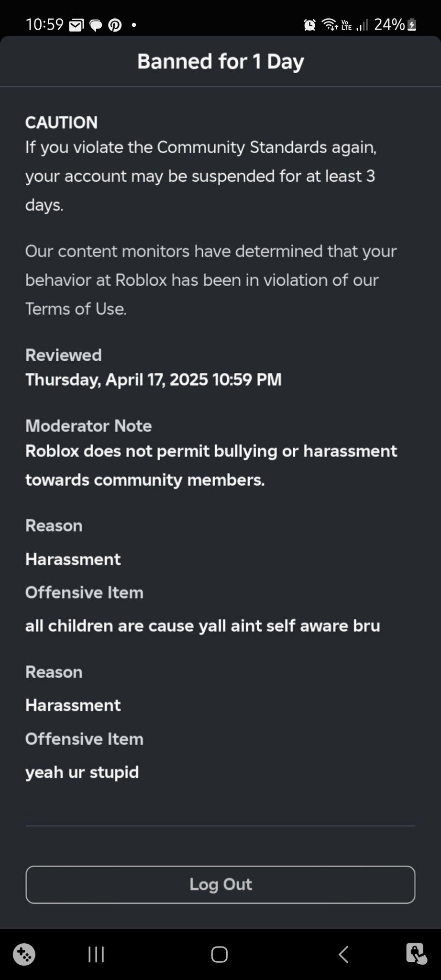Tap the Wi-Fi status icon
This screenshot has width=441, height=980.
click(x=330, y=24)
